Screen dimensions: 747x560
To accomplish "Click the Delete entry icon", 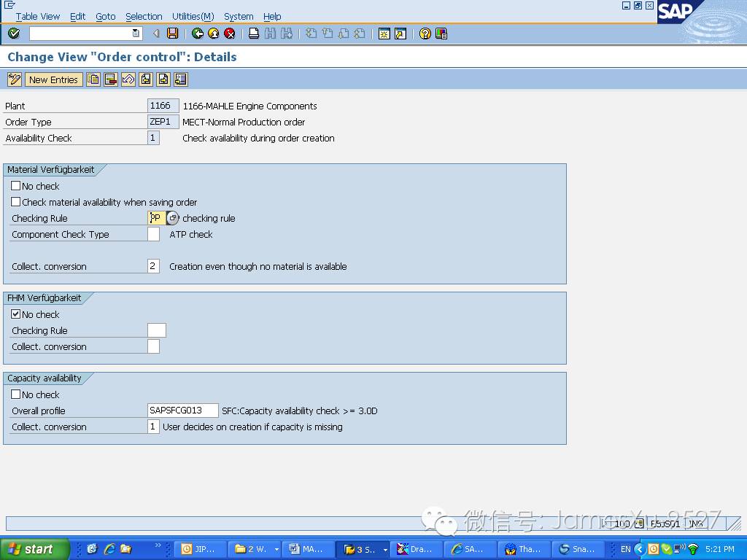I will pos(111,79).
